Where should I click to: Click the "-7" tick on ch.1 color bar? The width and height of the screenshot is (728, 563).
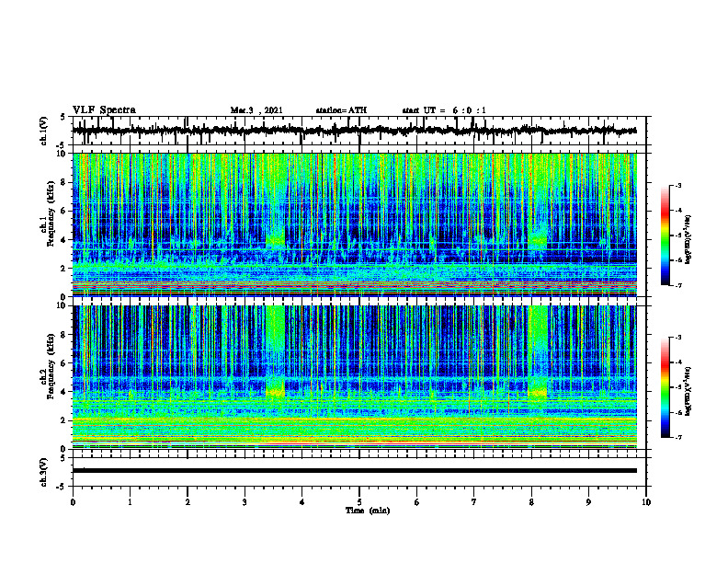(678, 285)
